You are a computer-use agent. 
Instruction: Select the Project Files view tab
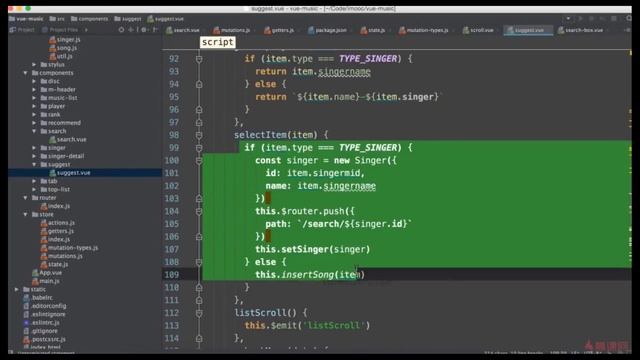click(60, 30)
